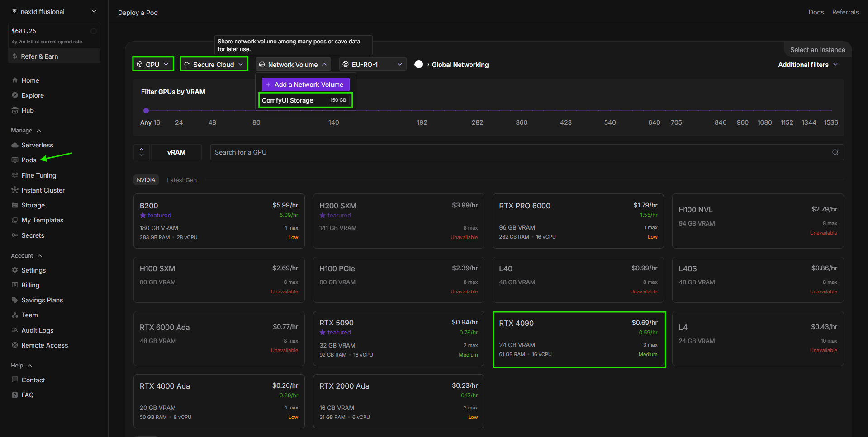Click the Audit Logs icon

click(15, 330)
